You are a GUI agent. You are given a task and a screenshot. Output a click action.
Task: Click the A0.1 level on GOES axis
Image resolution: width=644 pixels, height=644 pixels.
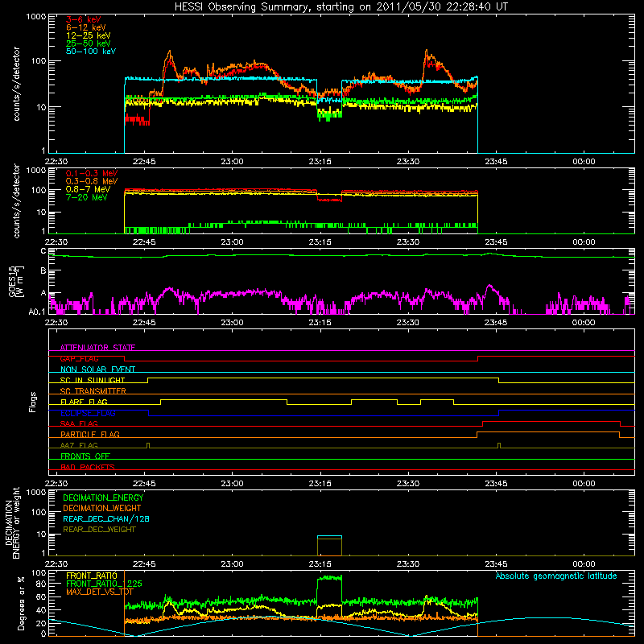tap(36, 312)
